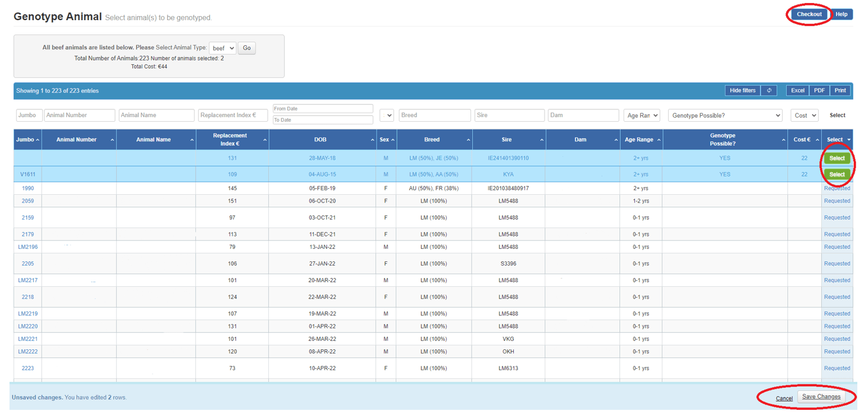This screenshot has height=414, width=868.
Task: Click Requested in the LM2196 row
Action: (x=837, y=247)
